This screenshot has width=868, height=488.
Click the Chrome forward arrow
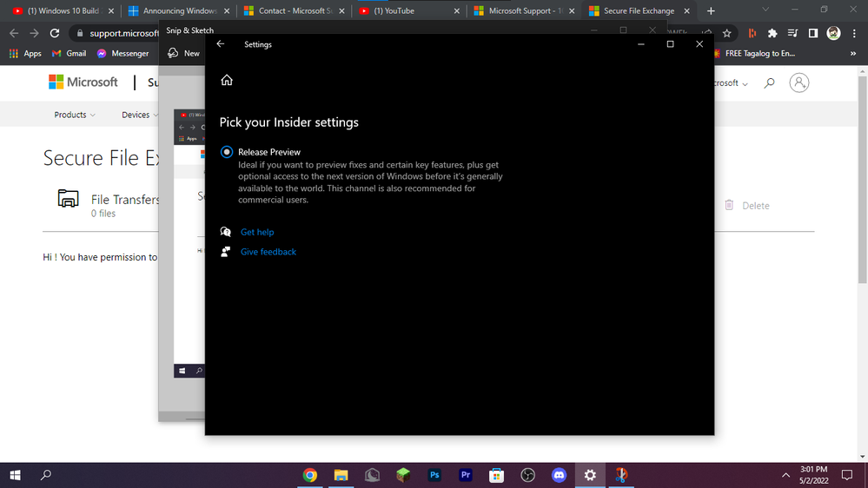[35, 33]
